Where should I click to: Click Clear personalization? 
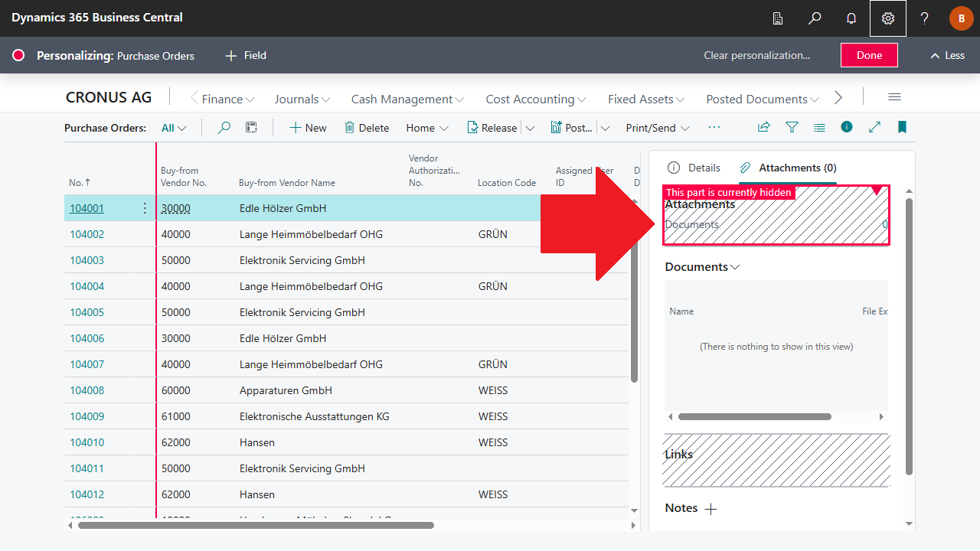(756, 55)
